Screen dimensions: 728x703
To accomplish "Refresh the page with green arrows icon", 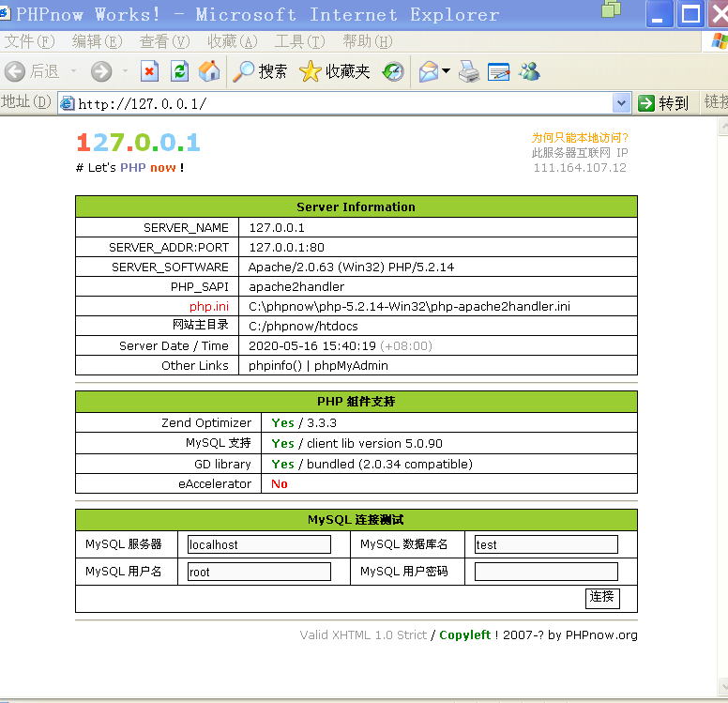I will 179,71.
